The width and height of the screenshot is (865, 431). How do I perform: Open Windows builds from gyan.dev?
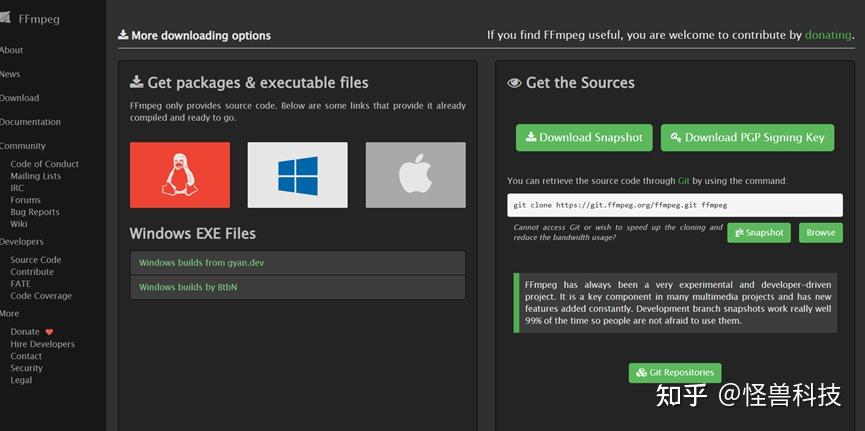coord(201,263)
